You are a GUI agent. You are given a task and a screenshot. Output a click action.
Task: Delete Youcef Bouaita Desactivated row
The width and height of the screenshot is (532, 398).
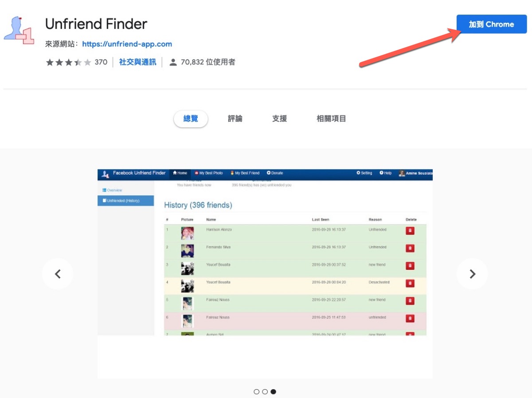tap(410, 283)
